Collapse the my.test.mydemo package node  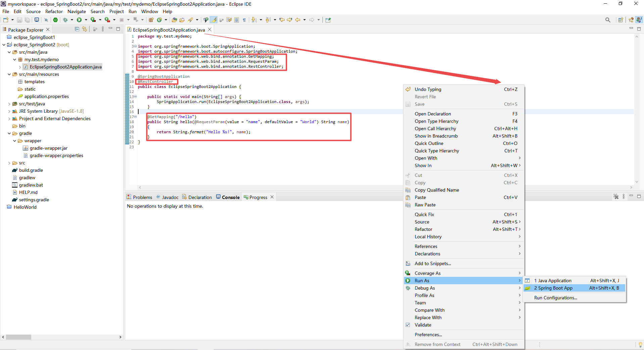(14, 59)
